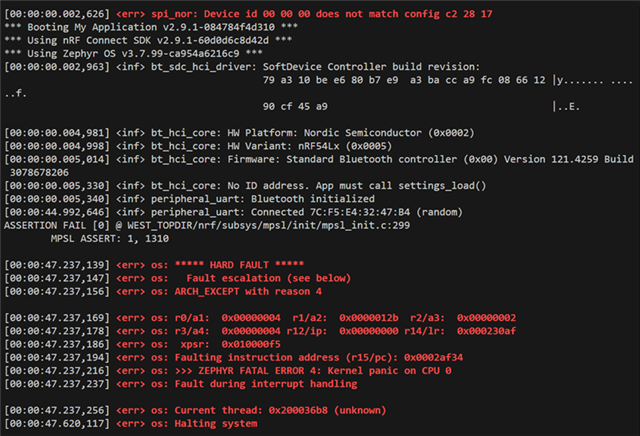Click the HARD FAULT error line
Screen dimensions: 640x436
[154, 265]
